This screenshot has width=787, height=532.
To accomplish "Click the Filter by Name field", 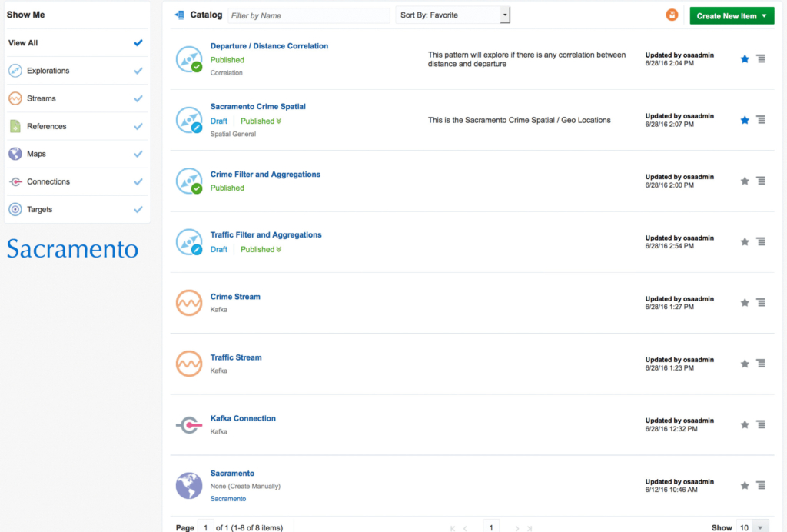I will [x=309, y=15].
